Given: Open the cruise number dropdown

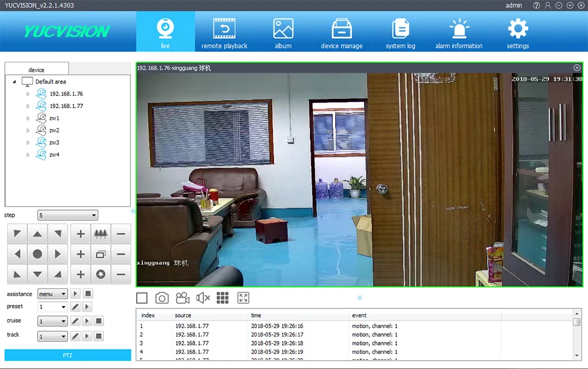Looking at the screenshot, I should [52, 321].
